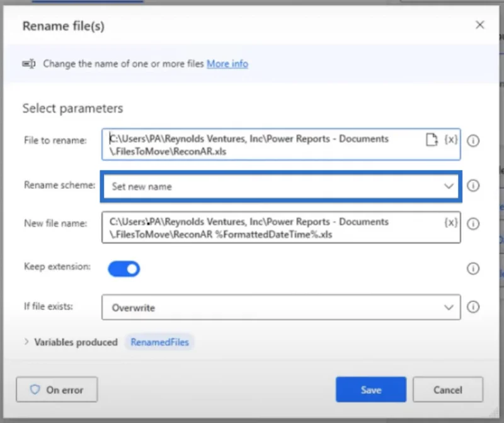Screen dimensions: 504x423
Task: Show info for File to rename
Action: coord(473,140)
